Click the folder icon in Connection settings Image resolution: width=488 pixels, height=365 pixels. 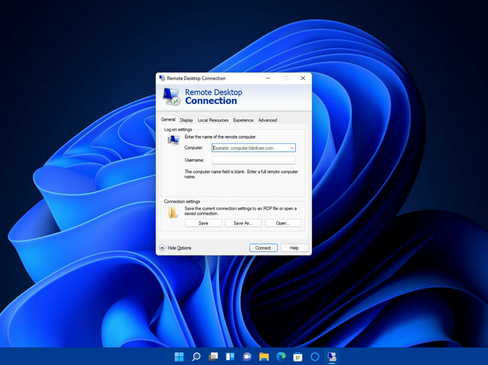[x=173, y=212]
